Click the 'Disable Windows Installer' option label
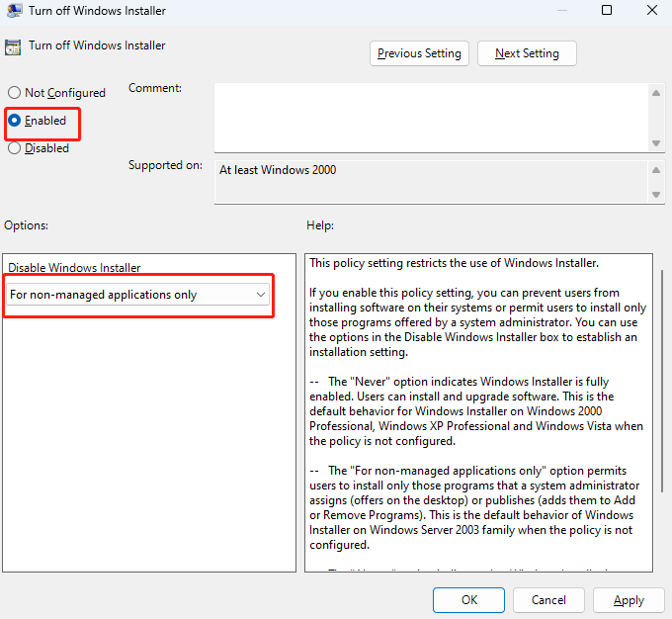The image size is (672, 619). click(74, 268)
